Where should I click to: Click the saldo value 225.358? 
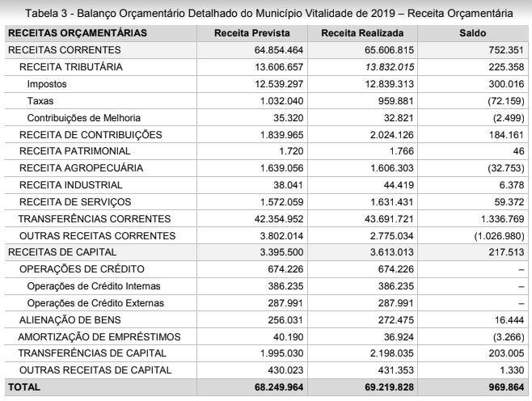coord(506,67)
